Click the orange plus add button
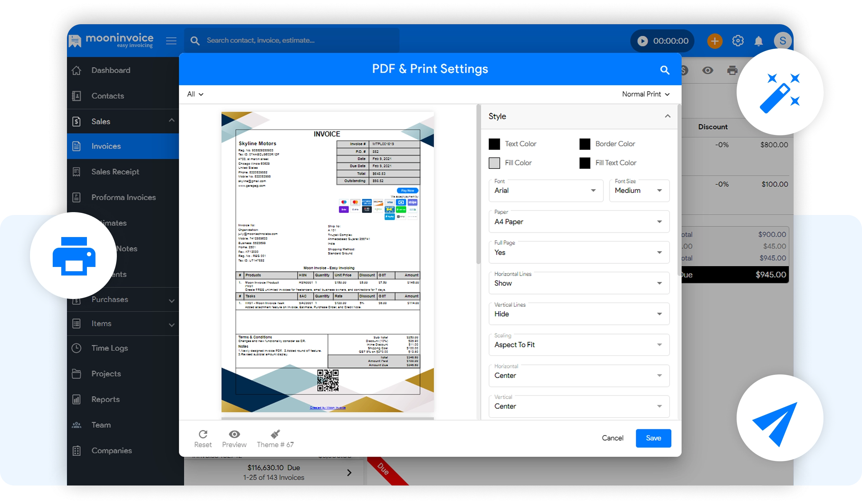The width and height of the screenshot is (862, 504). point(715,41)
